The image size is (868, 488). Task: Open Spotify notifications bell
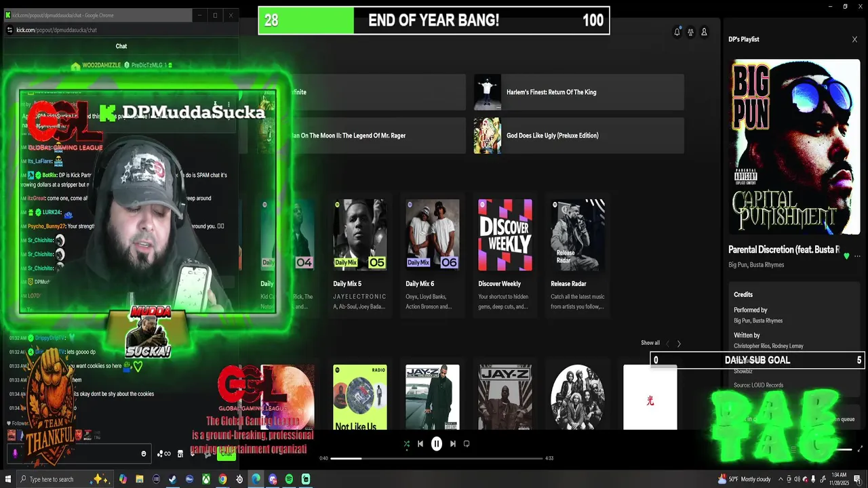(677, 32)
